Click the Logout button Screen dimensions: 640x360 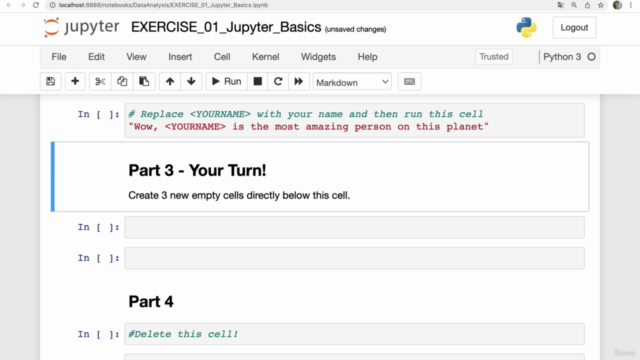574,27
